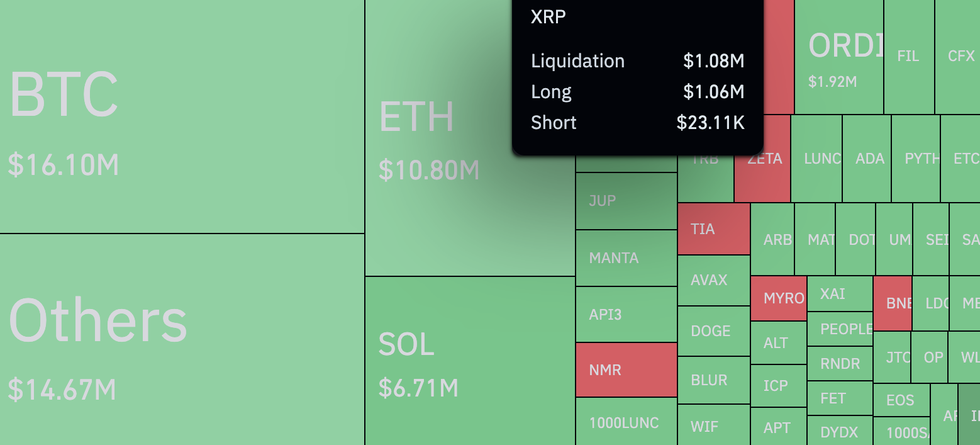The image size is (980, 445).
Task: Open the SOL liquidation tile
Action: (470, 361)
